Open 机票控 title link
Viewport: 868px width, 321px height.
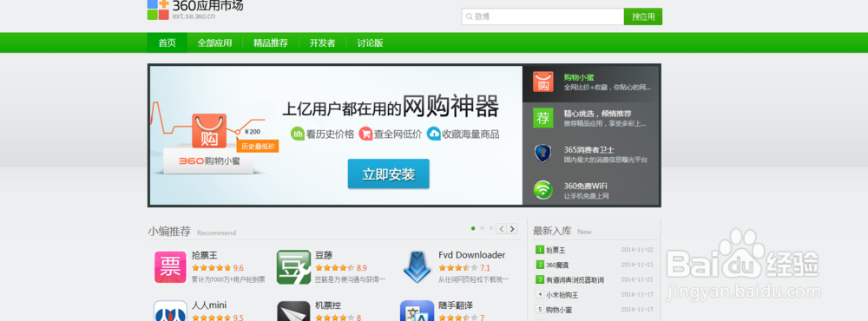[x=328, y=305]
